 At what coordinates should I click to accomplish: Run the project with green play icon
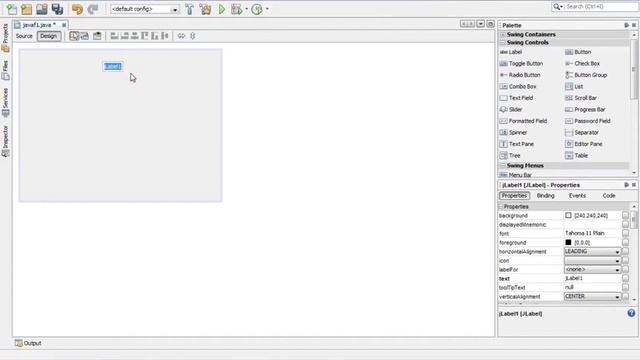point(222,9)
